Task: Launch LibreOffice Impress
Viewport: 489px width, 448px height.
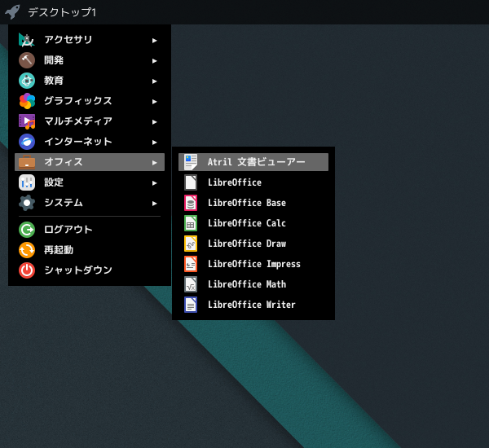Action: 253,264
